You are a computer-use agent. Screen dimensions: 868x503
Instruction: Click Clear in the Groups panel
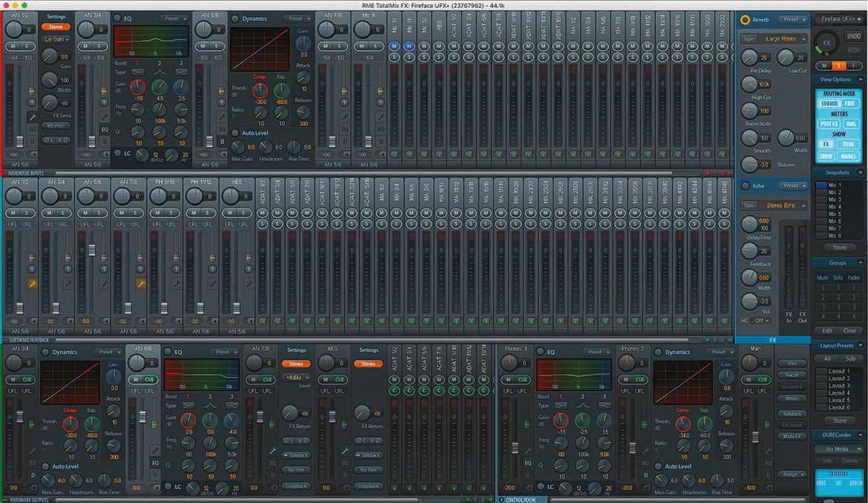849,330
